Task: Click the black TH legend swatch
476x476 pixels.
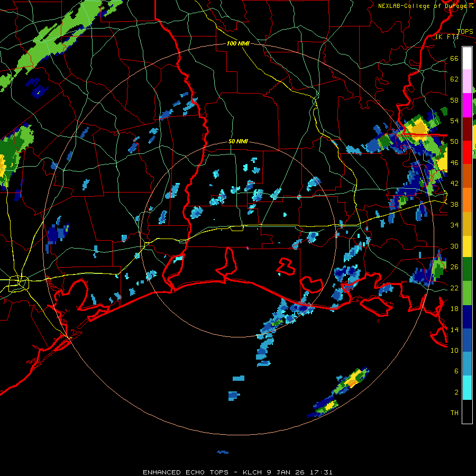Action: (467, 411)
